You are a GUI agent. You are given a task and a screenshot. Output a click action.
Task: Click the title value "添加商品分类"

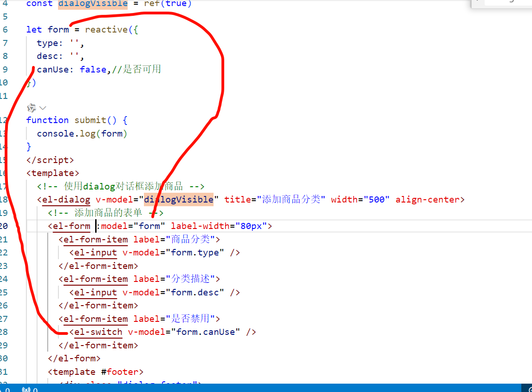click(291, 200)
